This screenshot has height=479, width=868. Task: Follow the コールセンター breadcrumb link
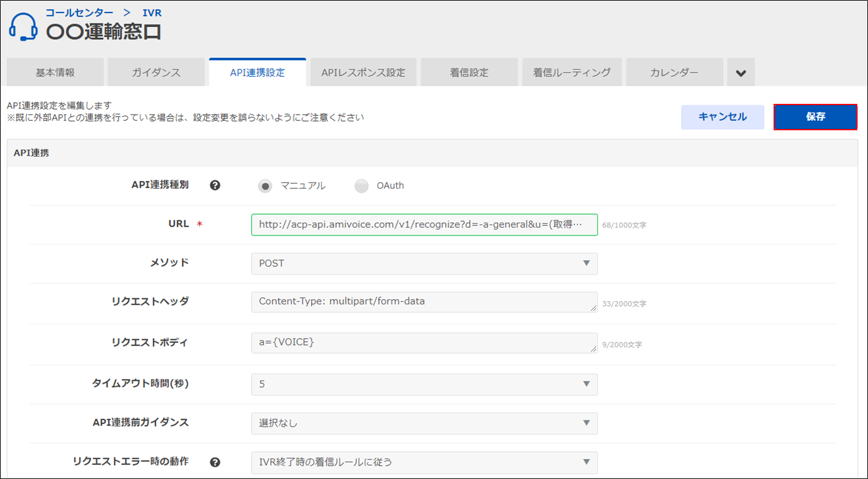pyautogui.click(x=79, y=13)
